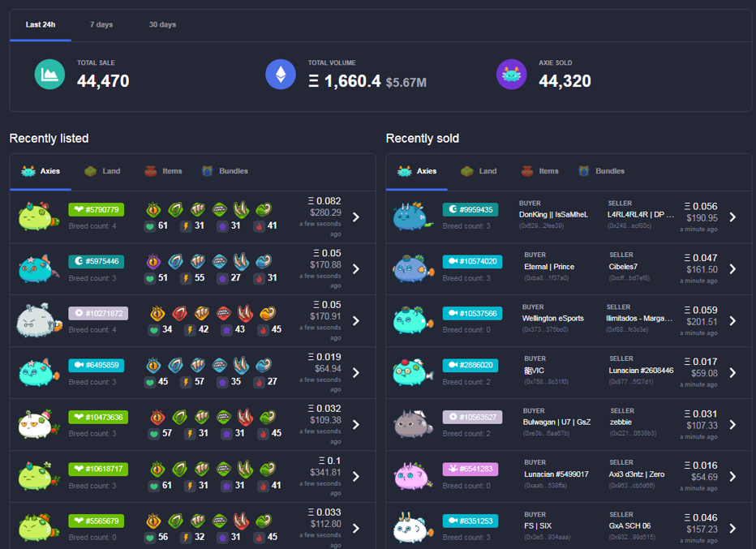This screenshot has width=756, height=549.
Task: Click the #8351253 sold Axie badge
Action: (x=470, y=521)
